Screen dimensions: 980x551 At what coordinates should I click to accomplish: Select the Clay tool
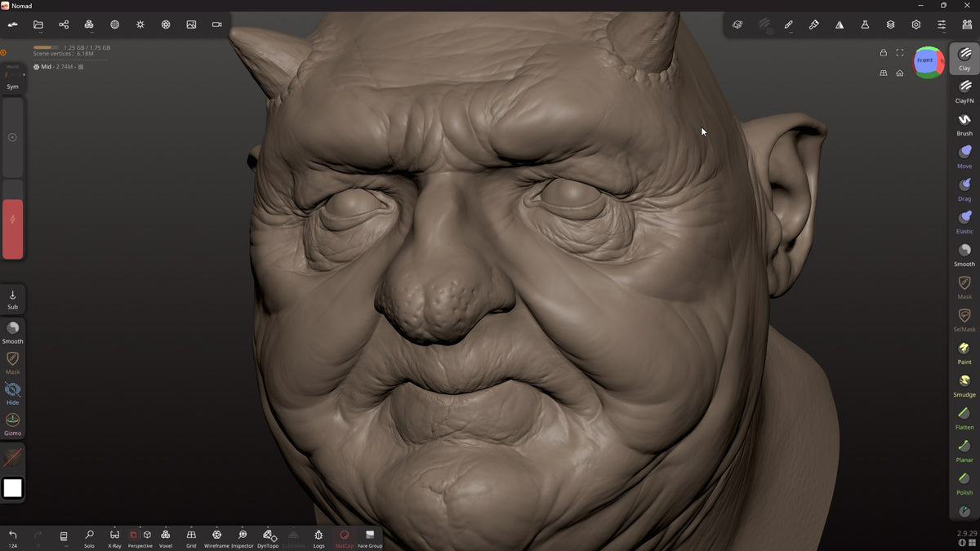[x=964, y=59]
